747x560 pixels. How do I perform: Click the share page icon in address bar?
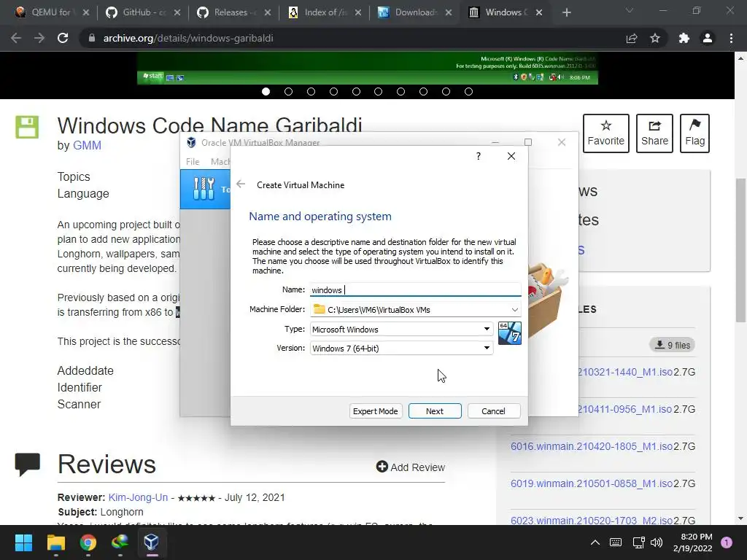pyautogui.click(x=632, y=38)
